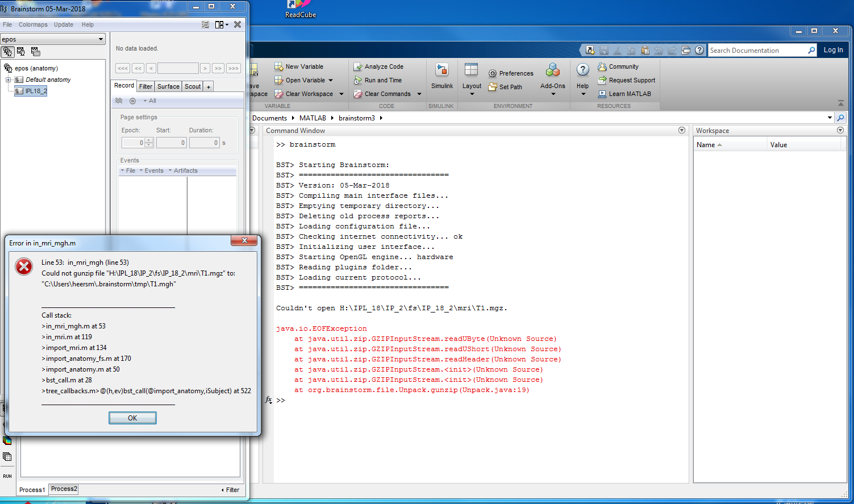This screenshot has width=854, height=504.
Task: Click the montage wavy-lines icon on Record tab
Action: 119,100
